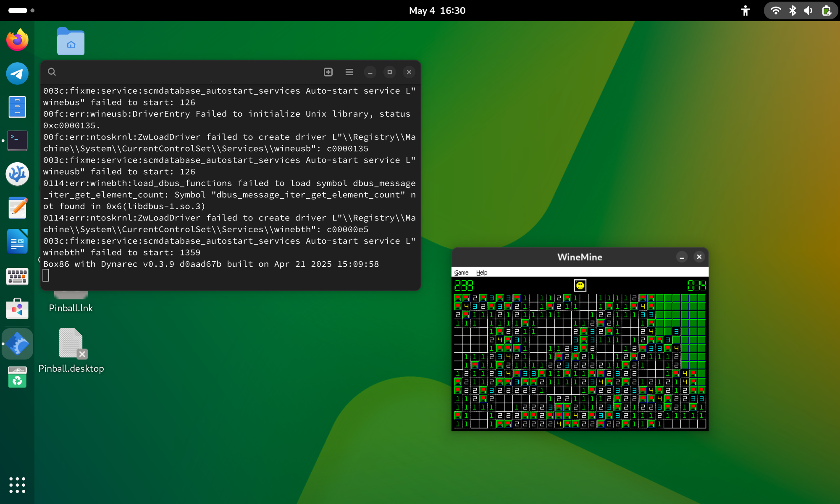Open the accessibility menu in top bar
840x504 pixels.
[x=745, y=10]
